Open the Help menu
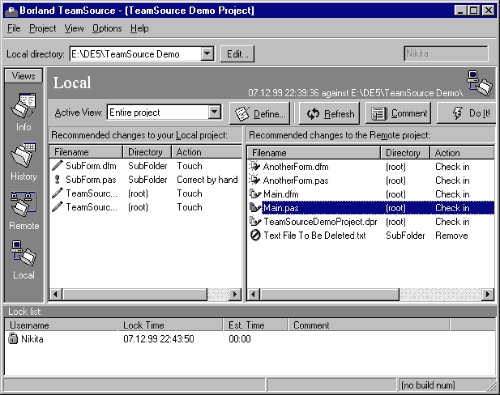The height and width of the screenshot is (395, 500). (139, 28)
